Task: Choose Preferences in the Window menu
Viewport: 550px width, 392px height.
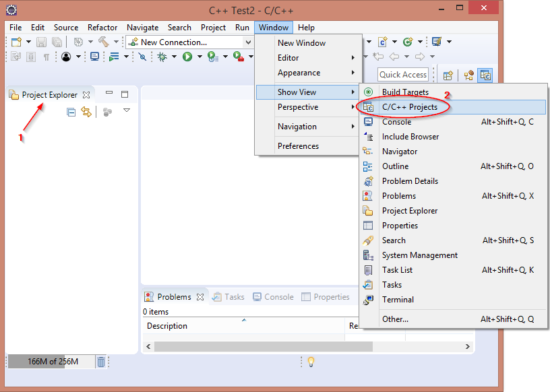Action: [x=298, y=146]
